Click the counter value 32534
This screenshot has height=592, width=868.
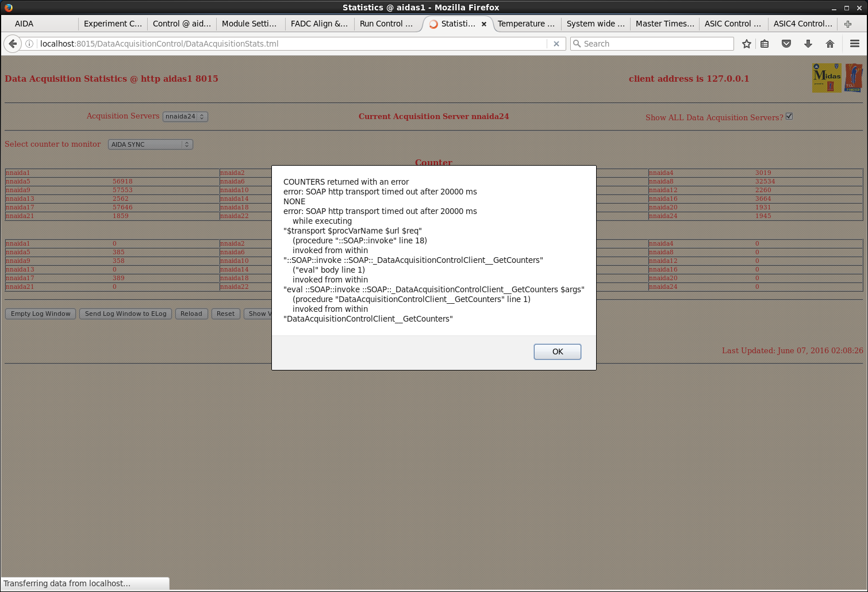(765, 181)
